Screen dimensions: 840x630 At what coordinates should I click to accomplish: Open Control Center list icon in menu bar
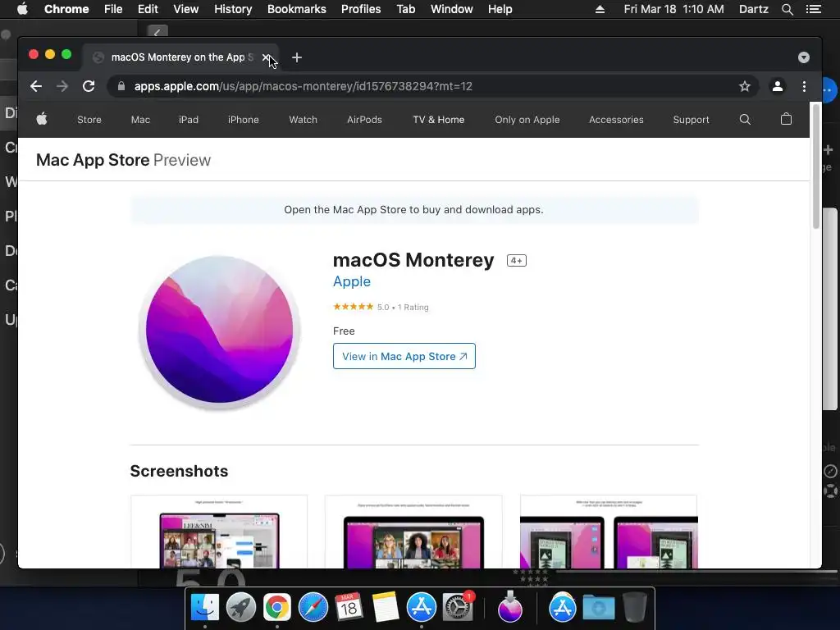coord(814,9)
